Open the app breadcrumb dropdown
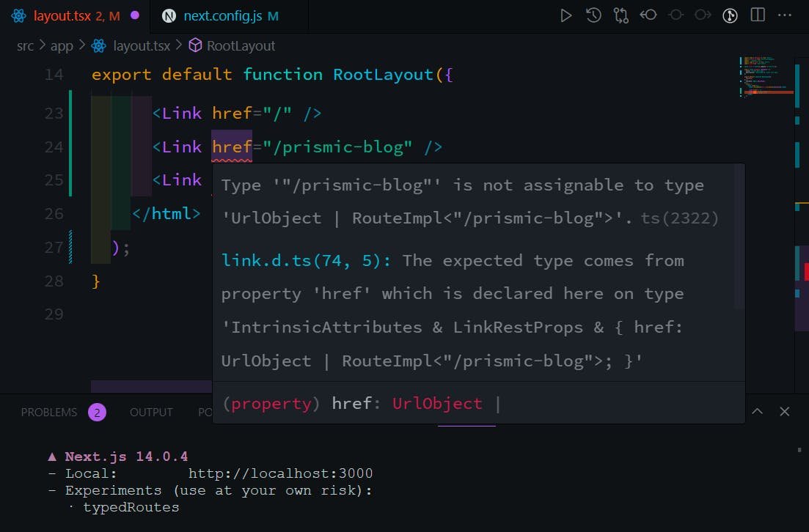809x532 pixels. (x=62, y=45)
